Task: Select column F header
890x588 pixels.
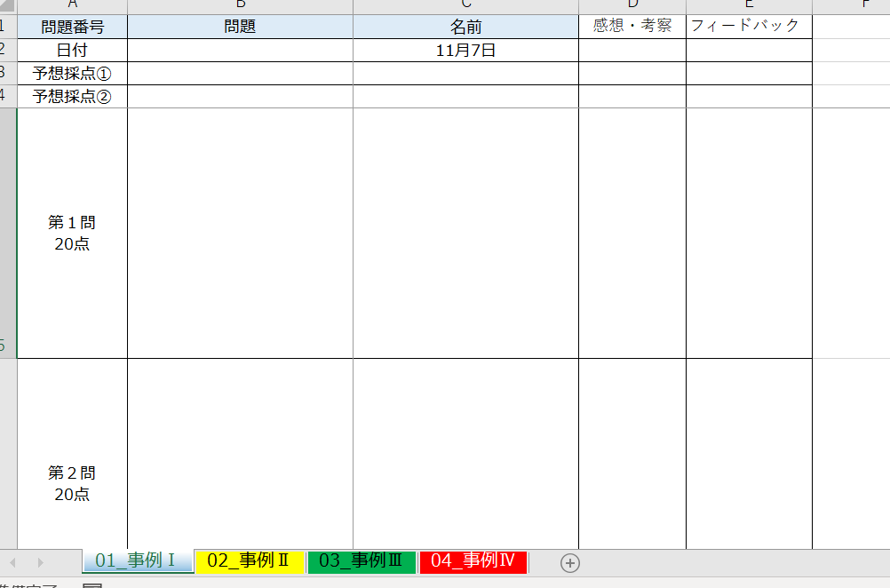Action: pos(852,5)
